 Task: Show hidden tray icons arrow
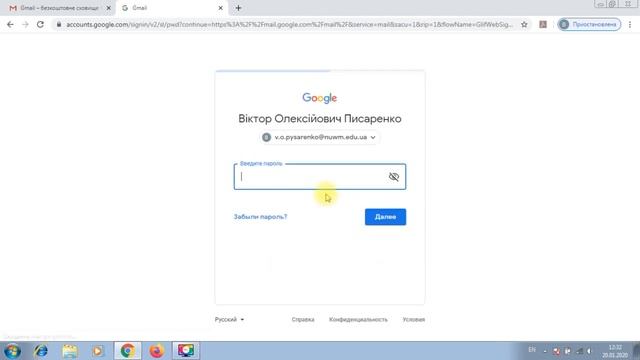click(x=545, y=351)
